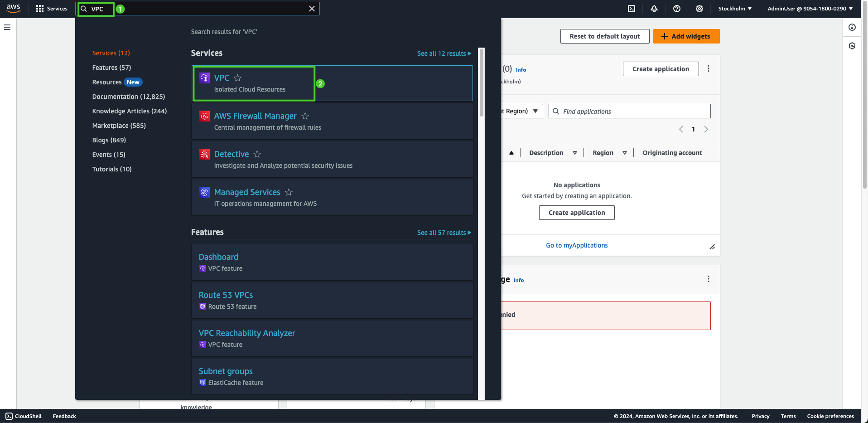Click See all 12 results link
The image size is (868, 423).
click(x=444, y=53)
